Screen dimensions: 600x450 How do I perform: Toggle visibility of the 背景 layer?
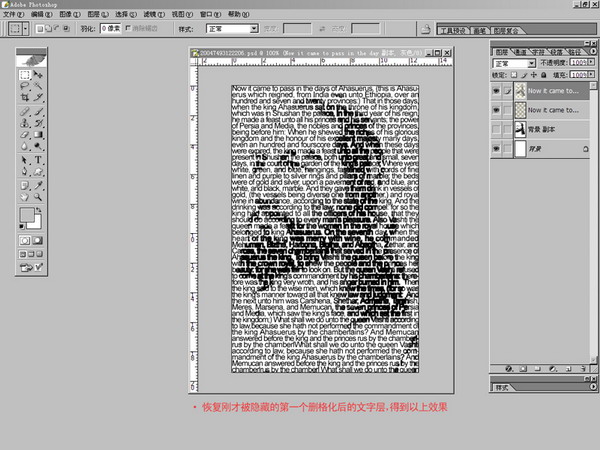point(497,149)
